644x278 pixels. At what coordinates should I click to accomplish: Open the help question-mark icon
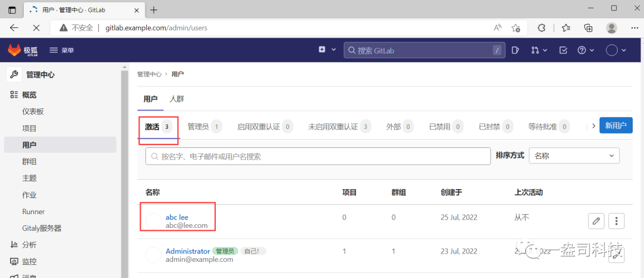coord(581,50)
